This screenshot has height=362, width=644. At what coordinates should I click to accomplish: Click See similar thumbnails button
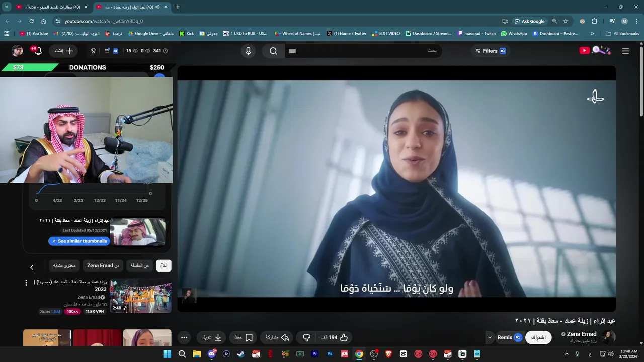[x=79, y=241]
